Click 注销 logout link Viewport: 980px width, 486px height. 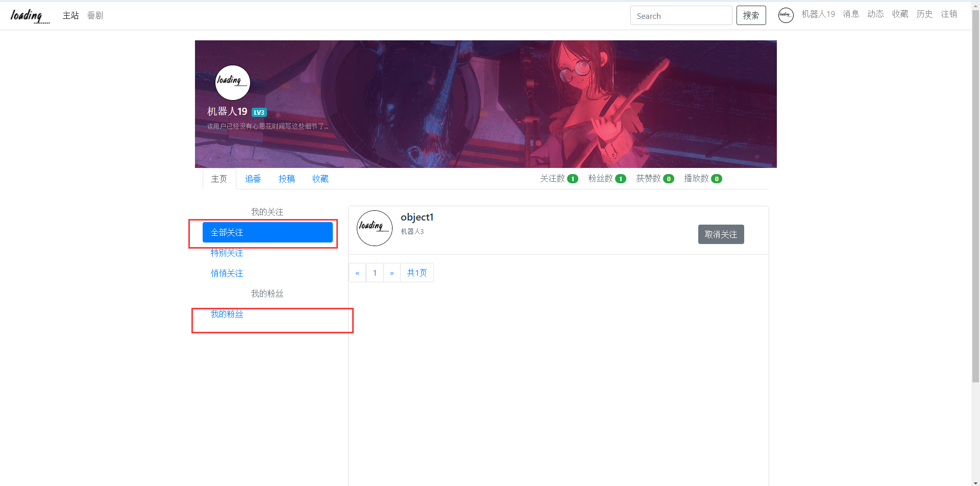949,14
